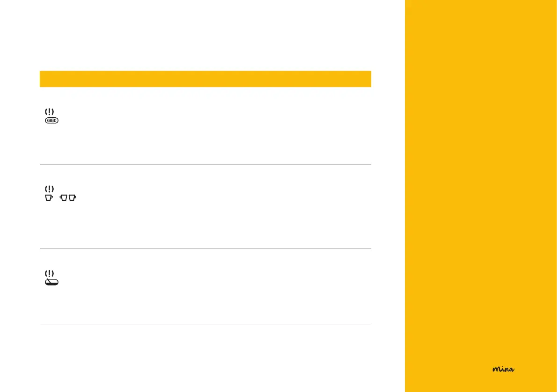
Task: Click the yellow table header bar
Action: click(x=205, y=78)
